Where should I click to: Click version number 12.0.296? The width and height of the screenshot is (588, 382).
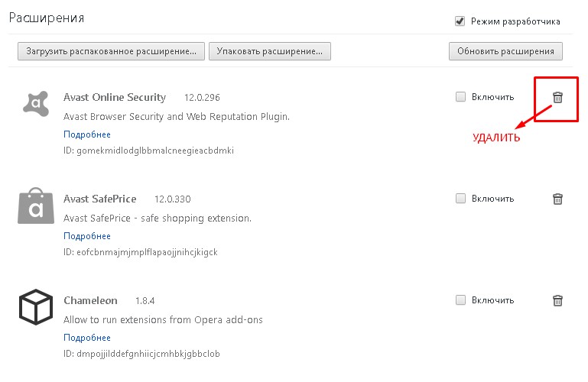pyautogui.click(x=202, y=98)
